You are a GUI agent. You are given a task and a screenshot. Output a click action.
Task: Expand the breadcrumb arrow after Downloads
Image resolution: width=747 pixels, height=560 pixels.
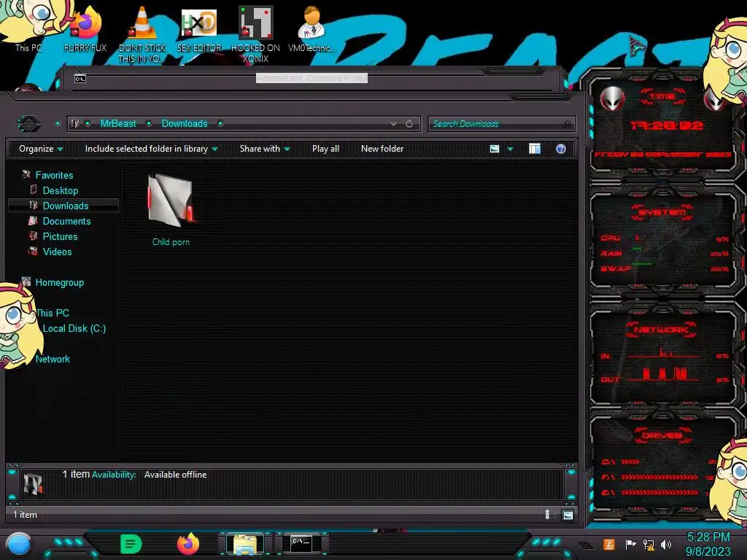220,124
